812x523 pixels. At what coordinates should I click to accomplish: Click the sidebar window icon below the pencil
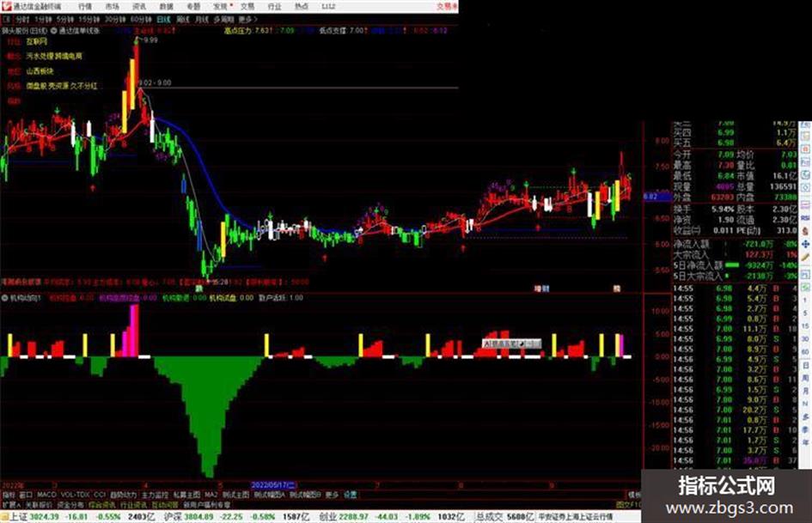pyautogui.click(x=805, y=273)
